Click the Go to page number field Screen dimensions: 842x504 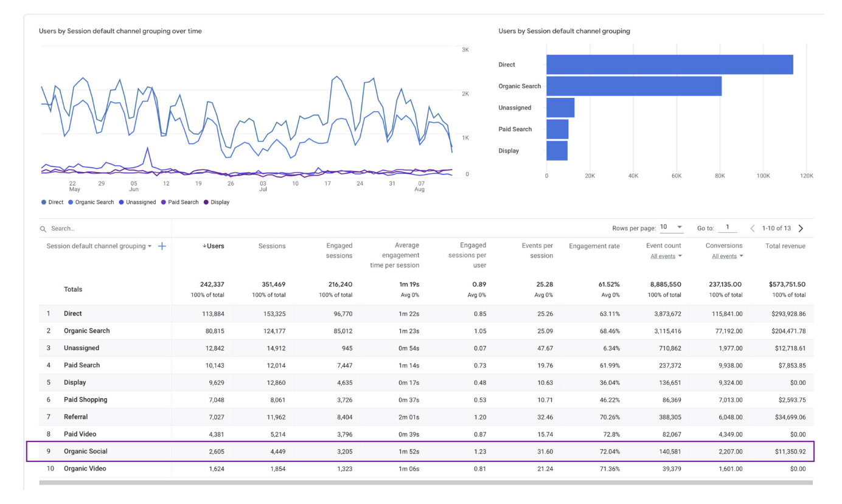pos(727,228)
